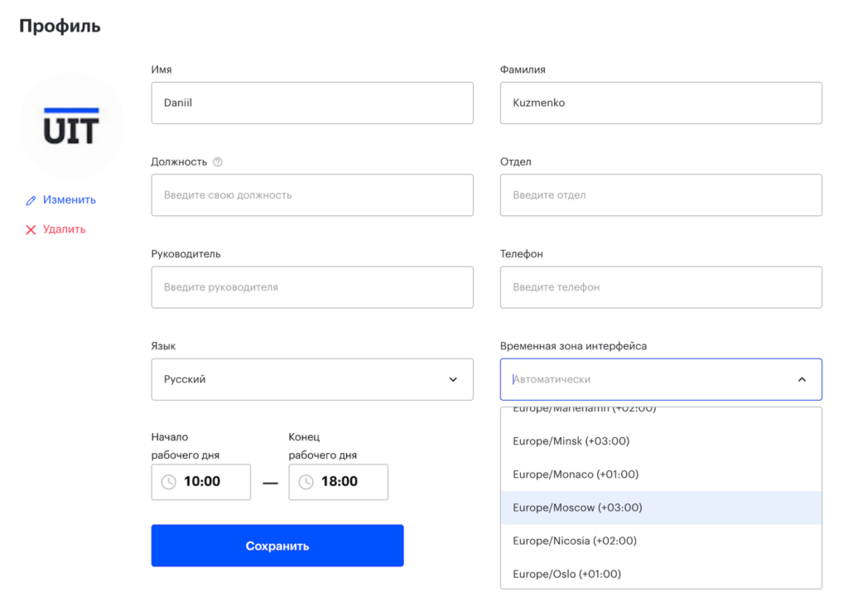
Task: Open the Язык dropdown chevron
Action: click(453, 380)
